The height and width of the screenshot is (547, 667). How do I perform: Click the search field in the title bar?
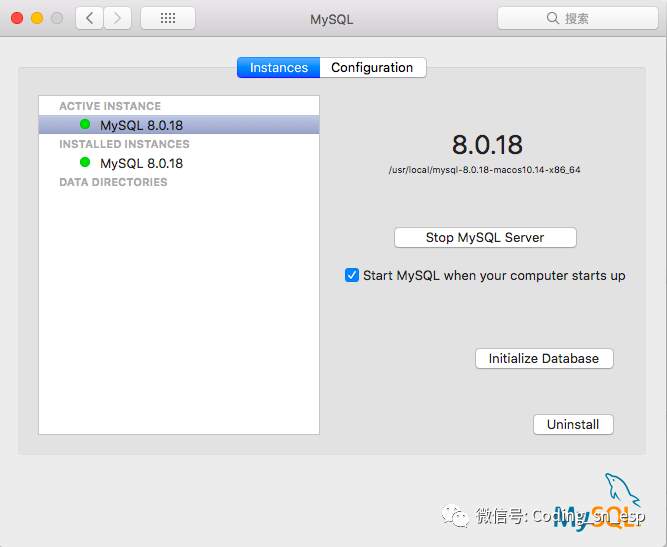pos(578,18)
